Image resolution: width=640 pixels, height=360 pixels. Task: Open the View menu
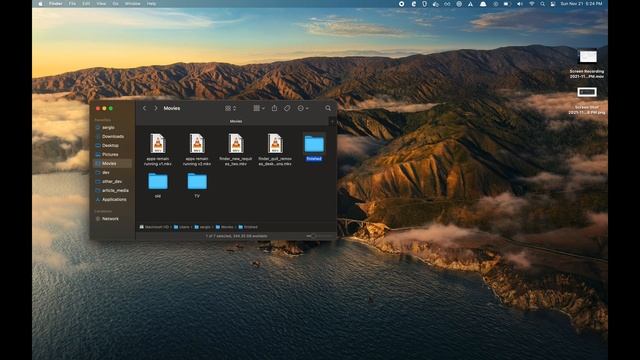[101, 4]
